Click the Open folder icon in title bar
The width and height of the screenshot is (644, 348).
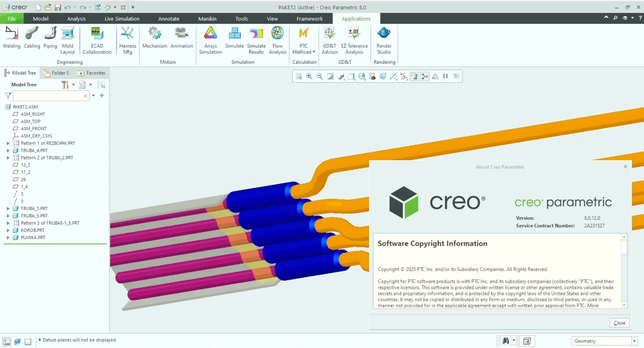(48, 7)
